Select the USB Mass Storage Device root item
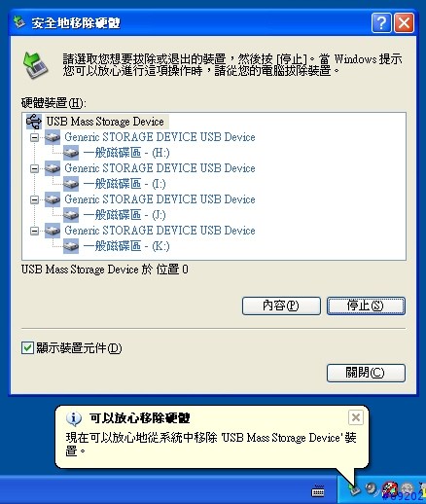 pos(105,122)
